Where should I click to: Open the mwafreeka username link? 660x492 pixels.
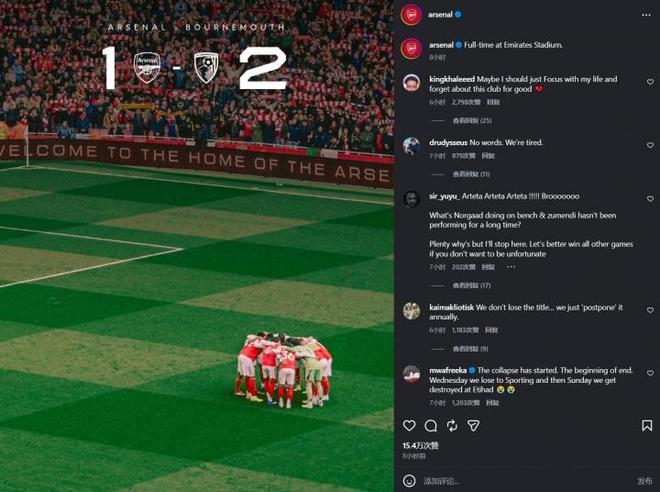pos(448,370)
